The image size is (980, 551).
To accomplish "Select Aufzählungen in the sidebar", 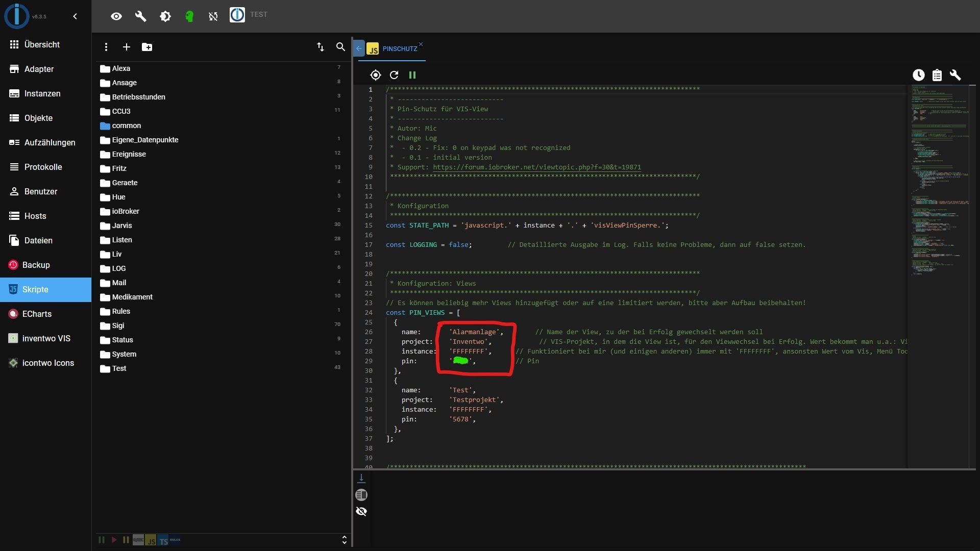I will [45, 142].
